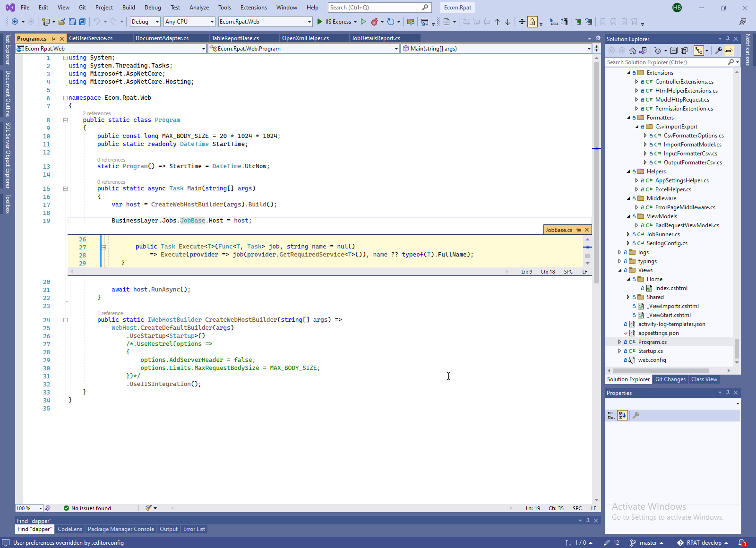Screen dimensions: 756x548
Task: Expand the logs folder in Solution Explorer
Action: [619, 252]
